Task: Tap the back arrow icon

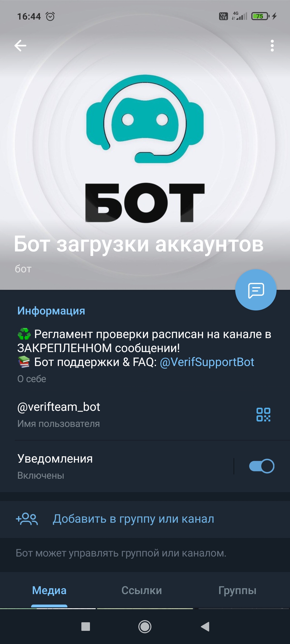Action: point(20,46)
